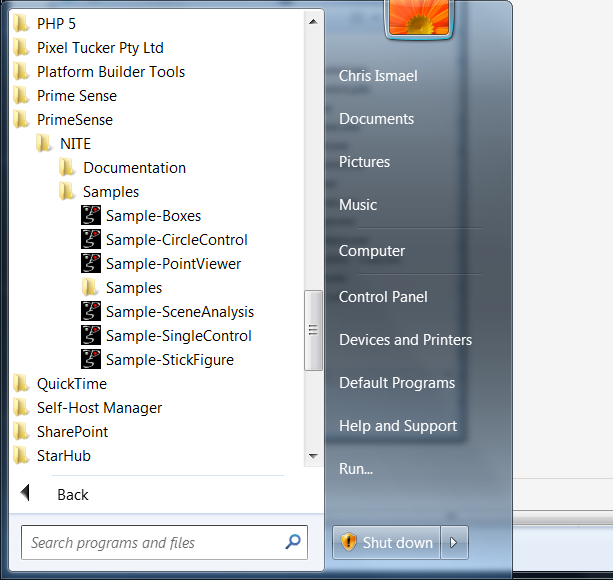613x580 pixels.
Task: Expand the QuickTime folder
Action: (x=71, y=384)
